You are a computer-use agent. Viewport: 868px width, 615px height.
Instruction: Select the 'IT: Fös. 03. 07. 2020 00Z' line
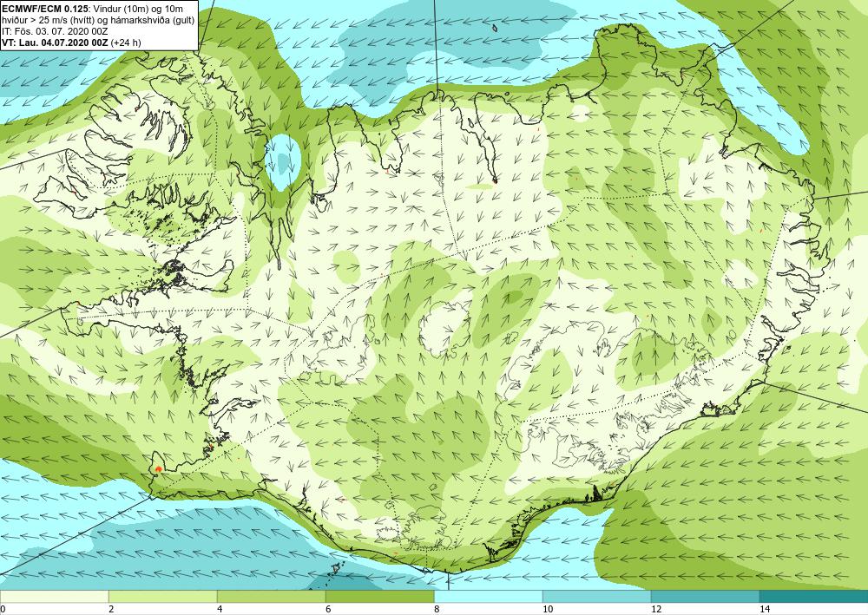[x=56, y=31]
